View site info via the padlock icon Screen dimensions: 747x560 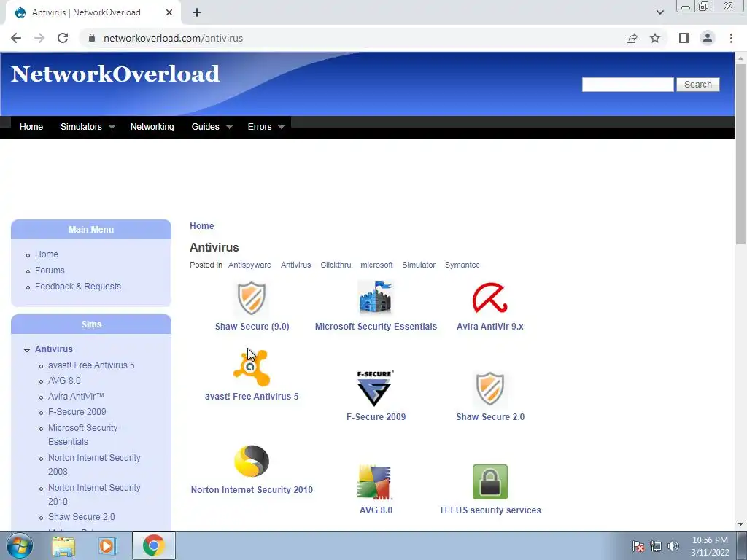tap(92, 38)
